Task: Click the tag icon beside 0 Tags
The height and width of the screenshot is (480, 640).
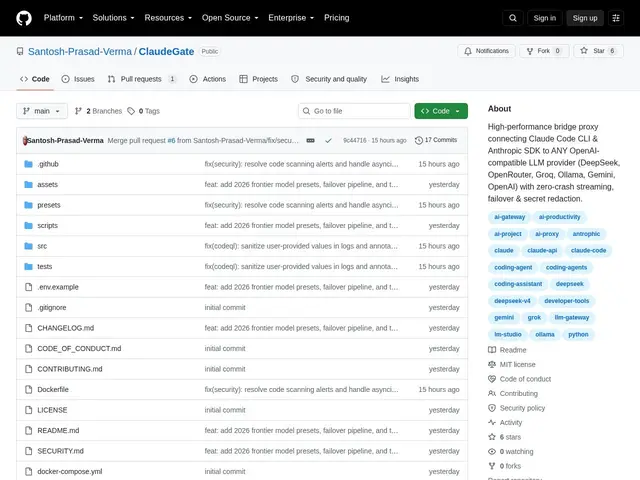Action: point(131,111)
